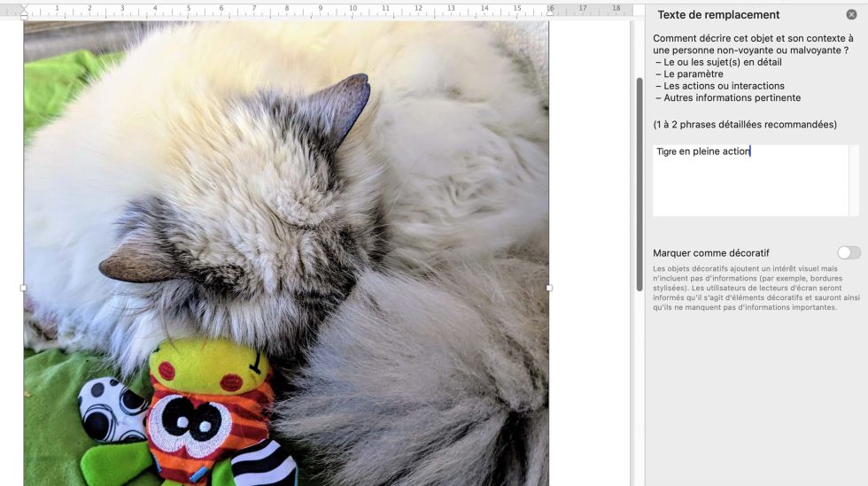The image size is (868, 486).
Task: Toggle the Marquer comme décoratif switch
Action: pyautogui.click(x=849, y=253)
